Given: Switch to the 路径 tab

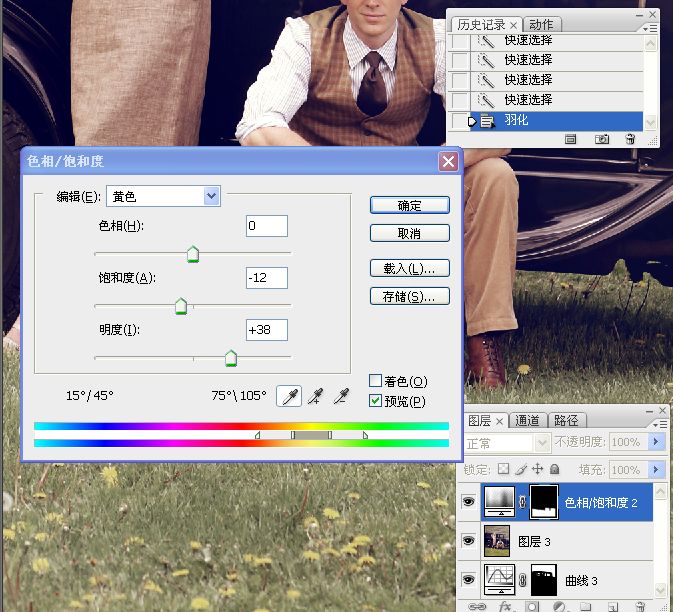Looking at the screenshot, I should click(x=566, y=420).
